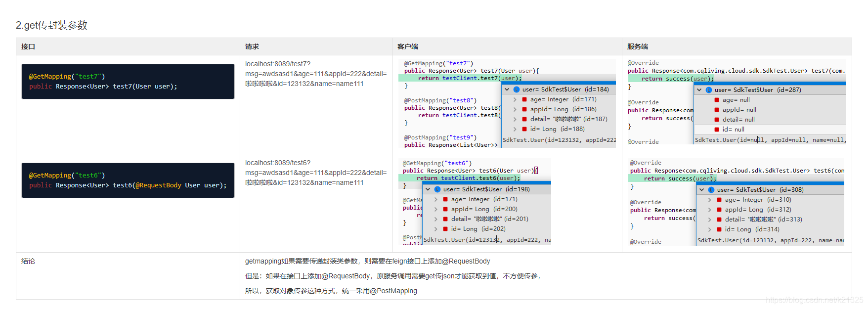Click highlighted line return testClient.test7(user);
This screenshot has height=309, width=868.
pos(470,78)
